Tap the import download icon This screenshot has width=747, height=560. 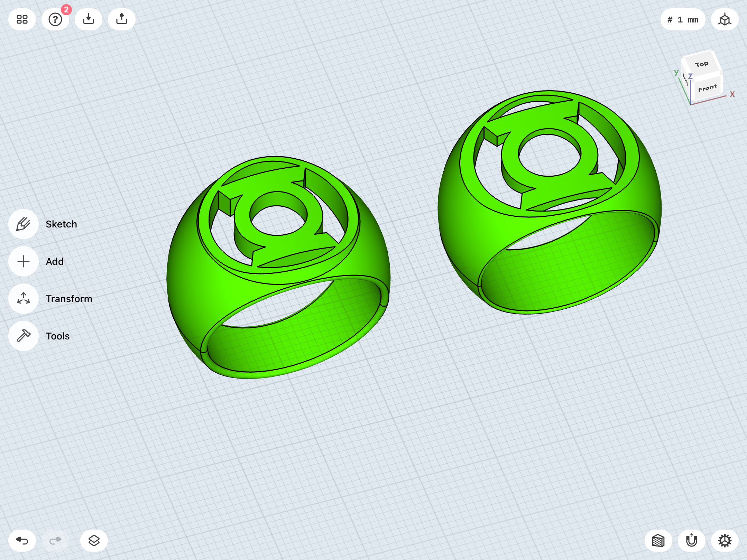pos(89,19)
